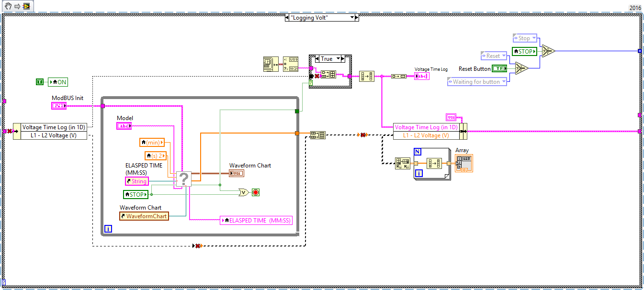Click Voltage Time Log (in 1D) bundle element
The height and width of the screenshot is (290, 644).
pos(426,127)
